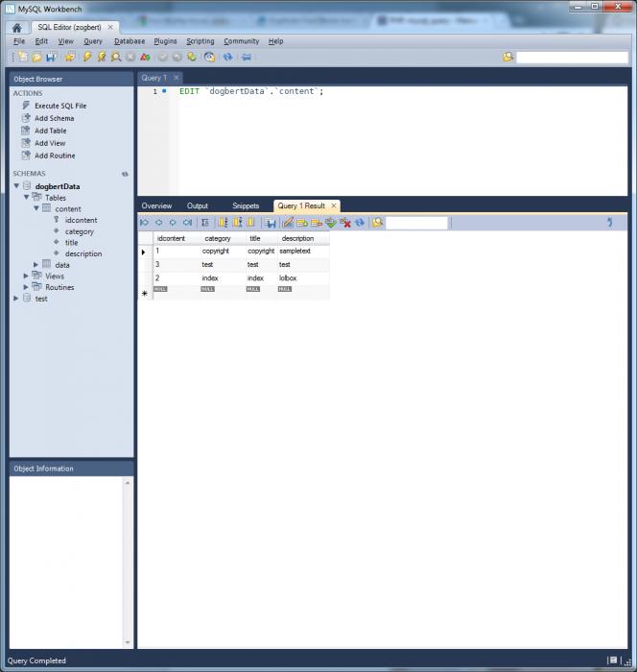Apply changes to data source icon
Screen dimensions: 637x672
point(331,223)
